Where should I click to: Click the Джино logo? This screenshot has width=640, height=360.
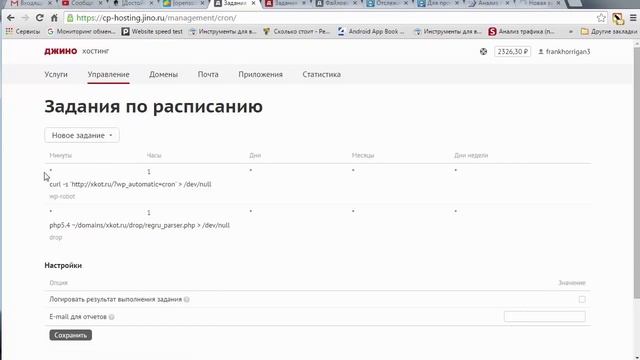coord(60,51)
